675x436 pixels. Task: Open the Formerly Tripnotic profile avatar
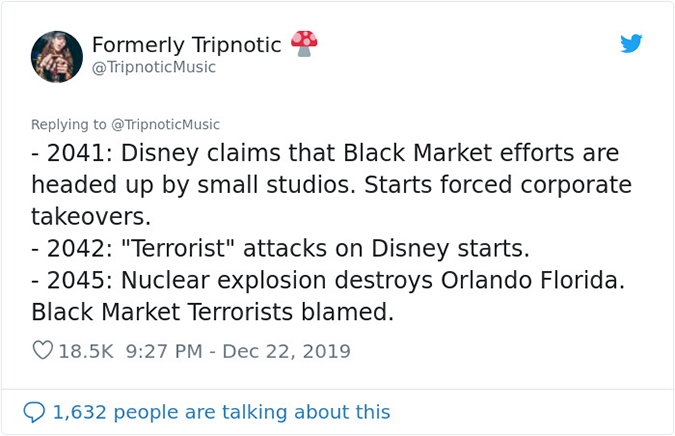click(57, 56)
